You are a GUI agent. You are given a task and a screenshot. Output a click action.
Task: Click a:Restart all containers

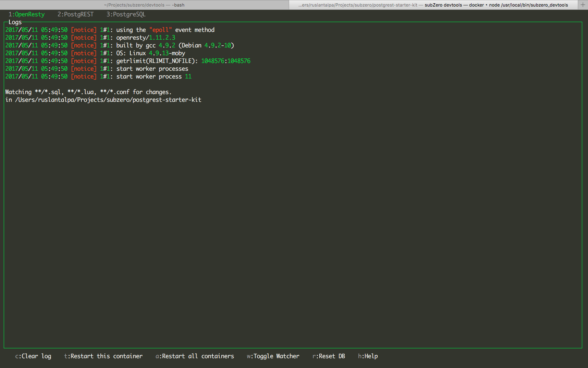pyautogui.click(x=195, y=356)
